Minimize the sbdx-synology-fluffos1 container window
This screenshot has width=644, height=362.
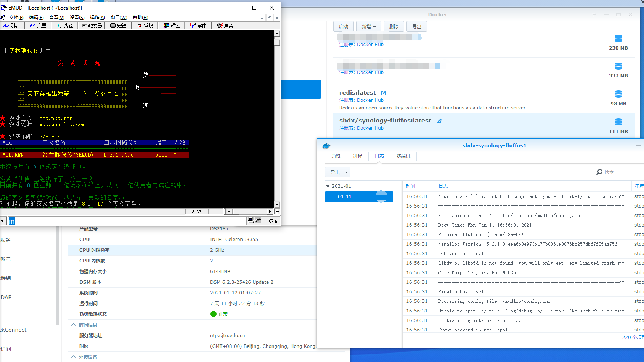638,145
